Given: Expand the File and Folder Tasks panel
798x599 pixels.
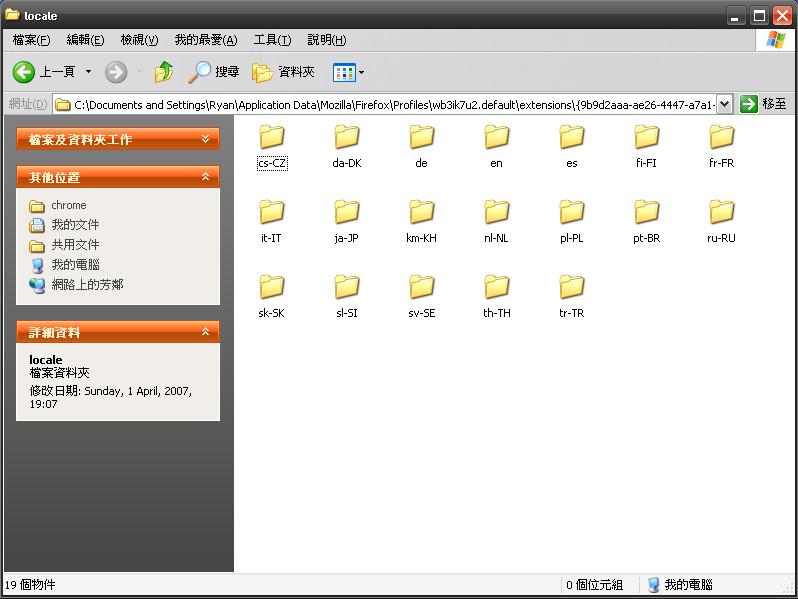Looking at the screenshot, I should click(x=206, y=139).
